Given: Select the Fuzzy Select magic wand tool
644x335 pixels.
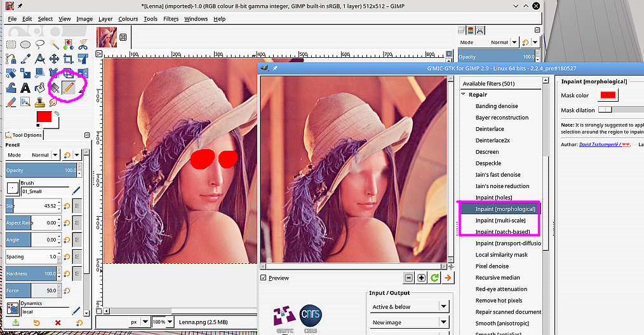Looking at the screenshot, I should tap(54, 44).
